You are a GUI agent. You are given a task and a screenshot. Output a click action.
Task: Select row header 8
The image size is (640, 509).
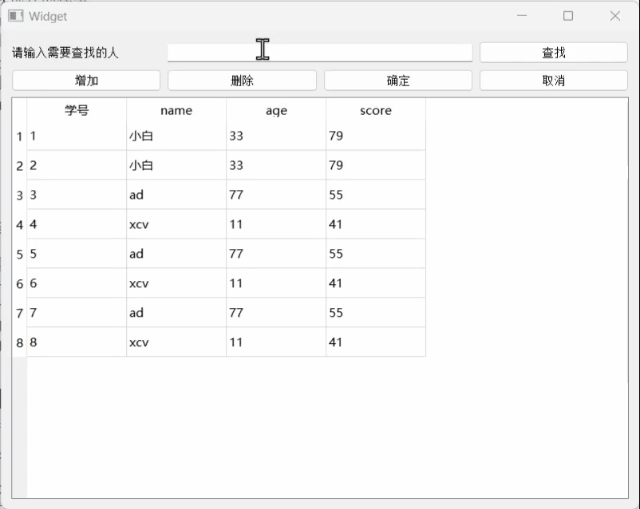click(x=20, y=342)
